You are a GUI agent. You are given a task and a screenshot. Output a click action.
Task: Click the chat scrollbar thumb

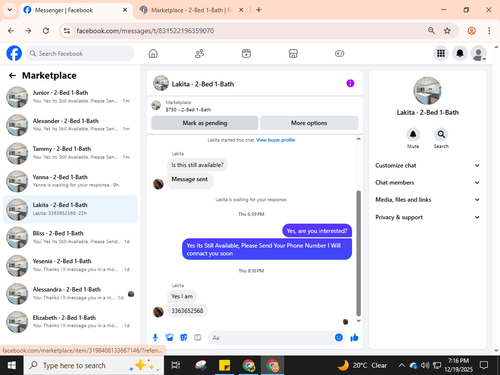point(359,253)
